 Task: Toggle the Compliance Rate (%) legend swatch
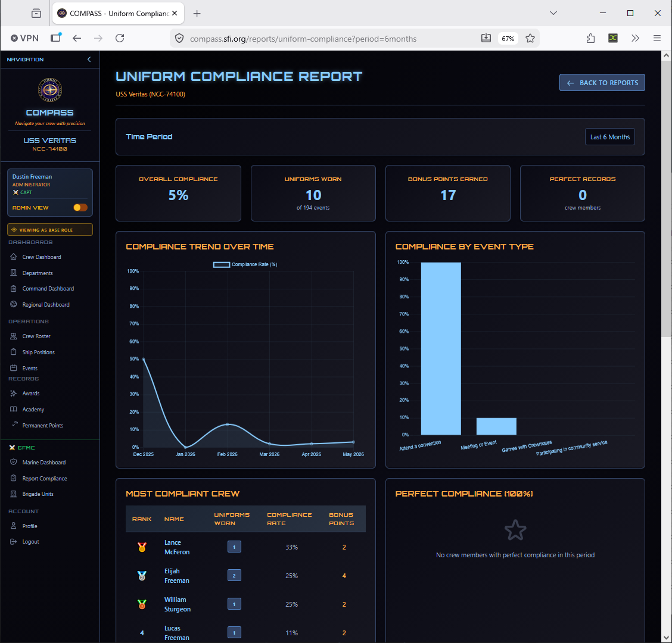point(222,265)
